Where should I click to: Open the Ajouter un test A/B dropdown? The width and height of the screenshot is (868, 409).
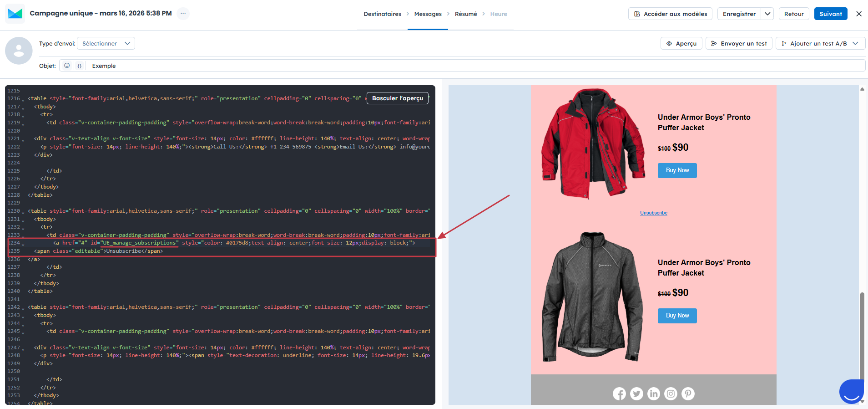(820, 43)
